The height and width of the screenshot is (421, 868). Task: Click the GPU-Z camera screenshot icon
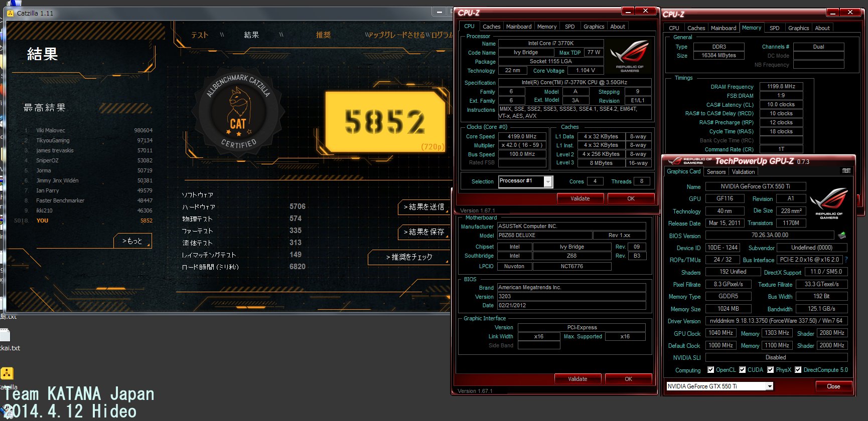846,171
